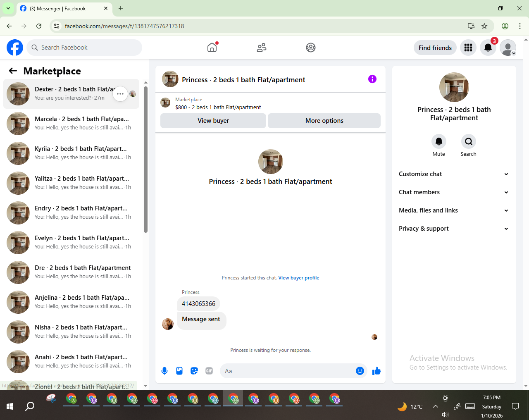Open the taskbar notification center icon
The width and height of the screenshot is (529, 420).
515,406
